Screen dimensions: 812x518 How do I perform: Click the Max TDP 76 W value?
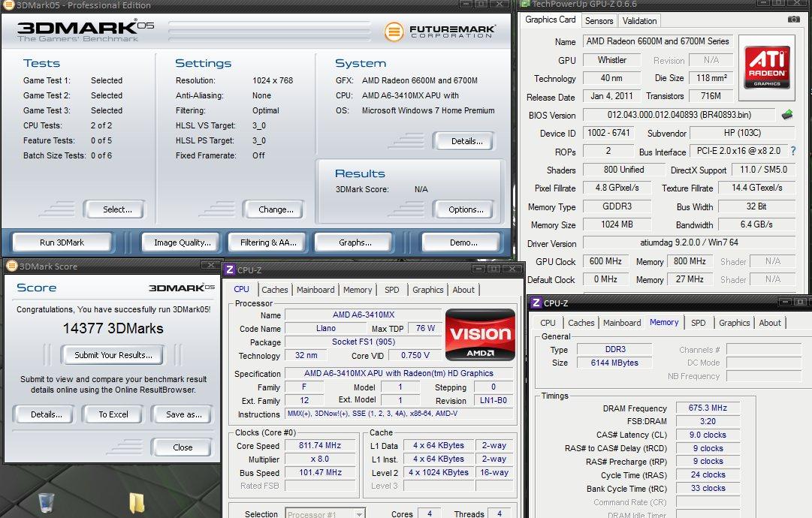click(425, 328)
